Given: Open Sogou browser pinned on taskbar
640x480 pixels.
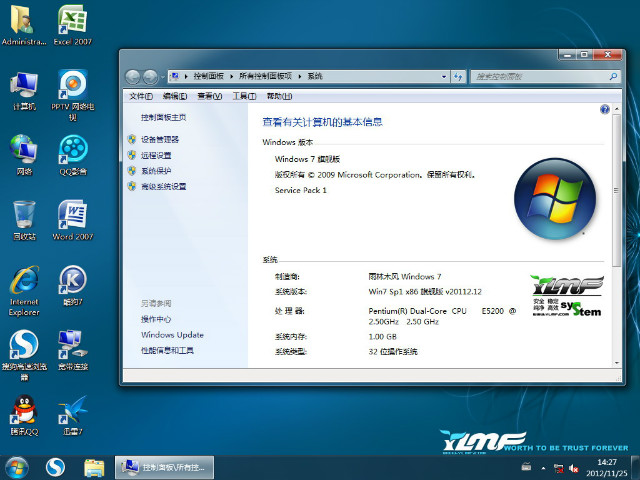Looking at the screenshot, I should tap(55, 468).
